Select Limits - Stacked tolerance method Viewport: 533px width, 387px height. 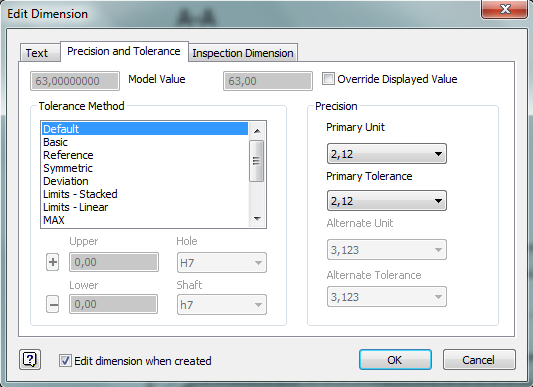coord(80,194)
